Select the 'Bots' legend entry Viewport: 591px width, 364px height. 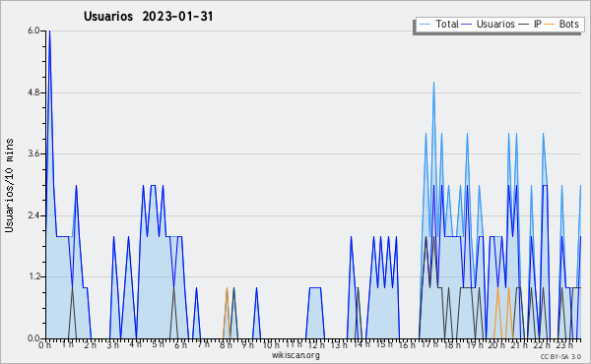(568, 24)
